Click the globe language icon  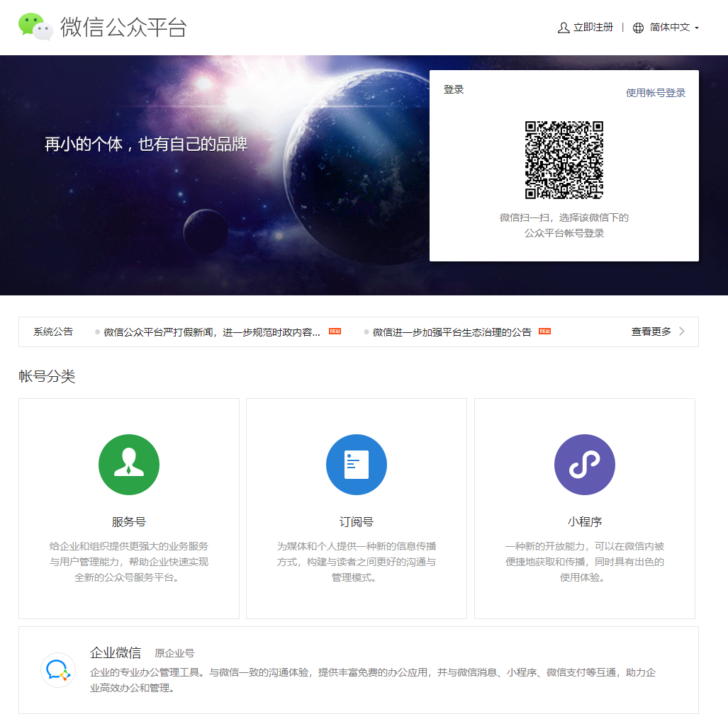coord(638,28)
